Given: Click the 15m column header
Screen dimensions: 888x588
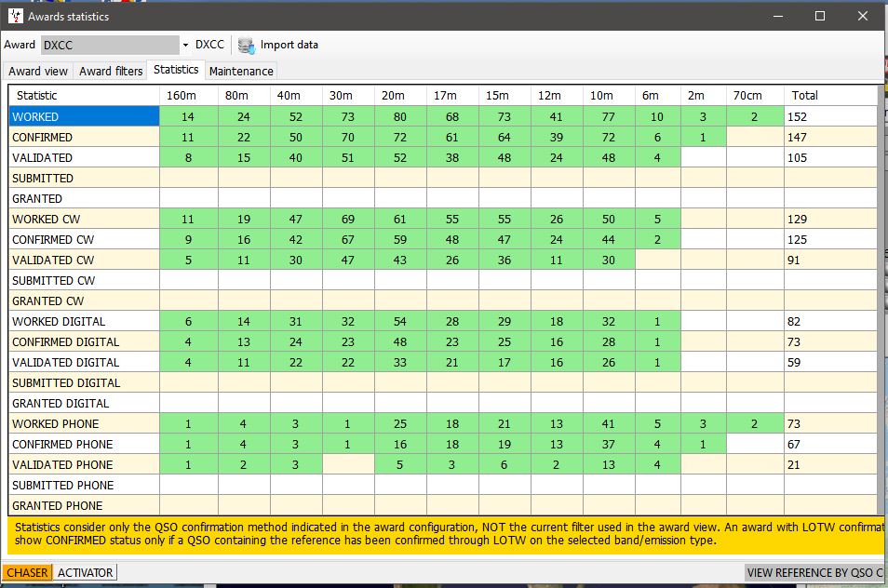Looking at the screenshot, I should 505,96.
